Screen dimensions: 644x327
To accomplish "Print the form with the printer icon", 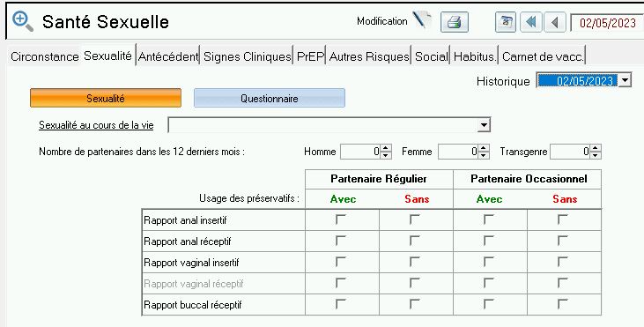I will pyautogui.click(x=455, y=22).
